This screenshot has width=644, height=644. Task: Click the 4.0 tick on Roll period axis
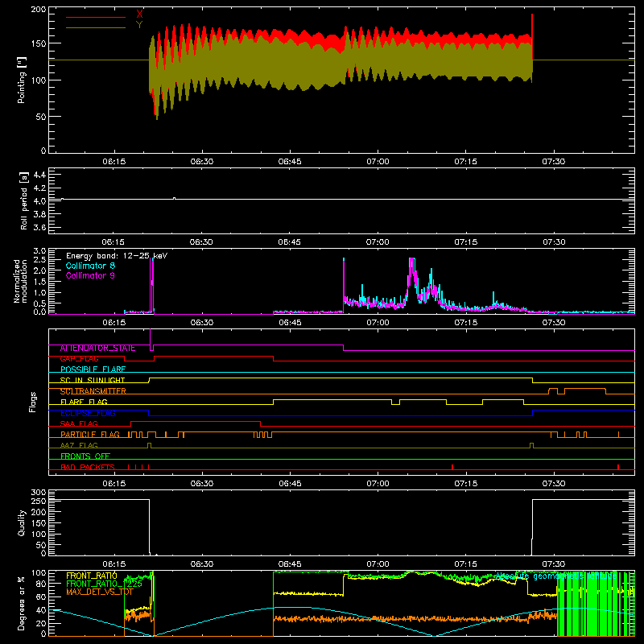(x=39, y=201)
